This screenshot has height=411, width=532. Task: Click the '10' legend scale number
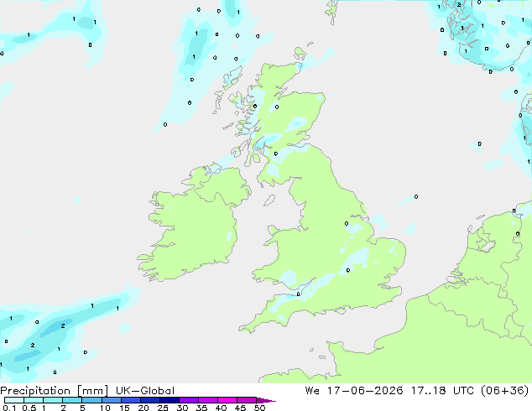click(x=105, y=408)
